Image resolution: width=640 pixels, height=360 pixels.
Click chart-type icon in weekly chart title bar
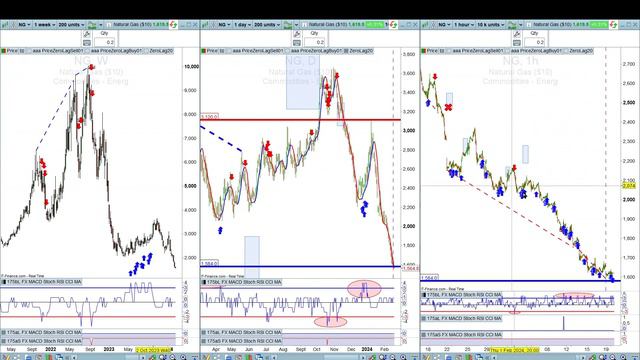tap(5, 25)
